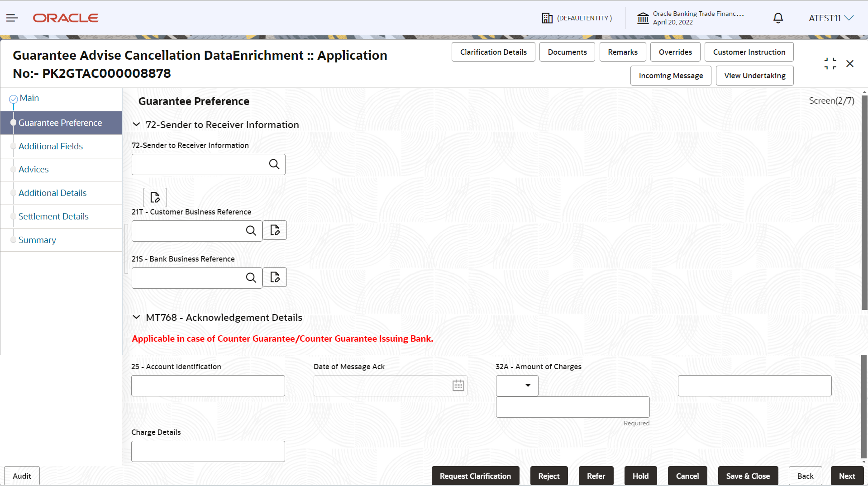Click the Audit button
Viewport: 868px width, 486px height.
coord(22,476)
